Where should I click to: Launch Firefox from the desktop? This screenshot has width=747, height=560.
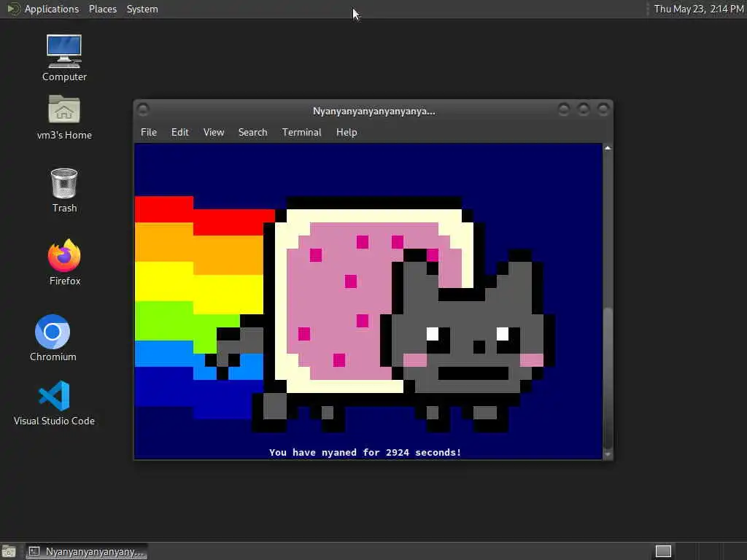point(65,262)
